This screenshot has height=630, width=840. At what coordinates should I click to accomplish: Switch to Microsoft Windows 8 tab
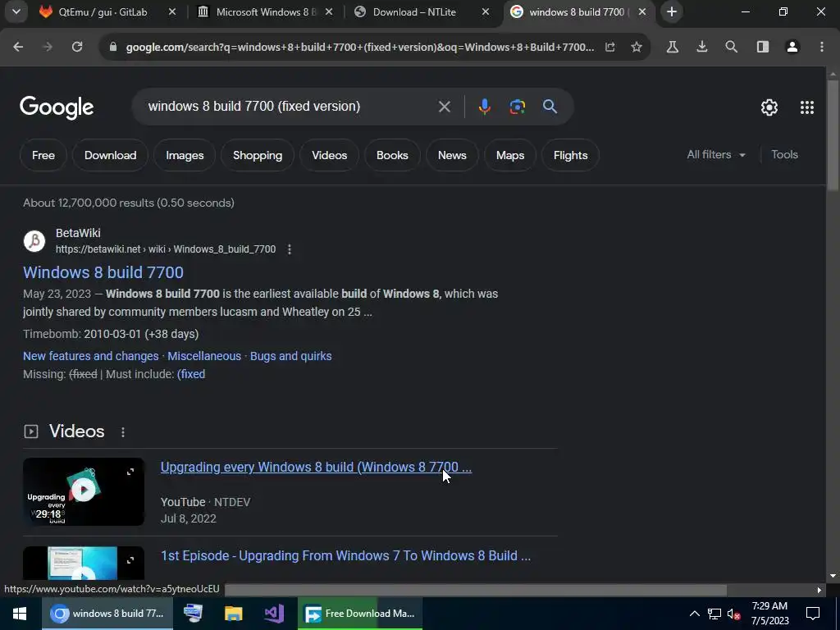click(x=265, y=11)
